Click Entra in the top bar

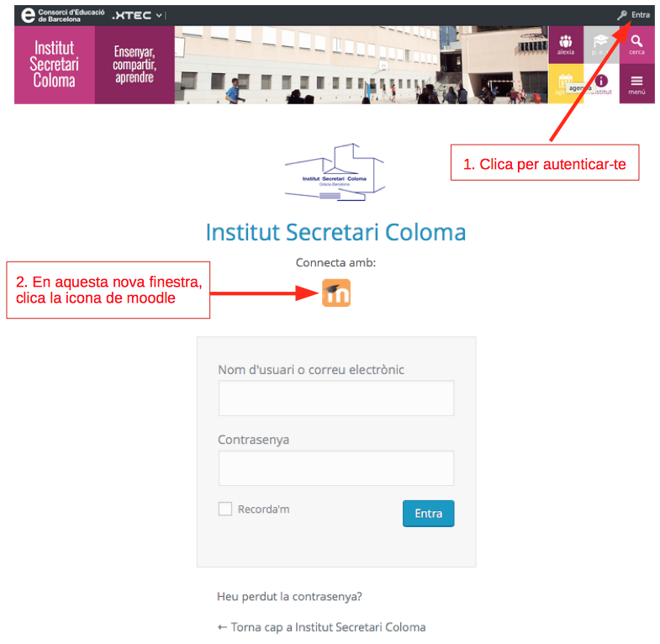641,15
